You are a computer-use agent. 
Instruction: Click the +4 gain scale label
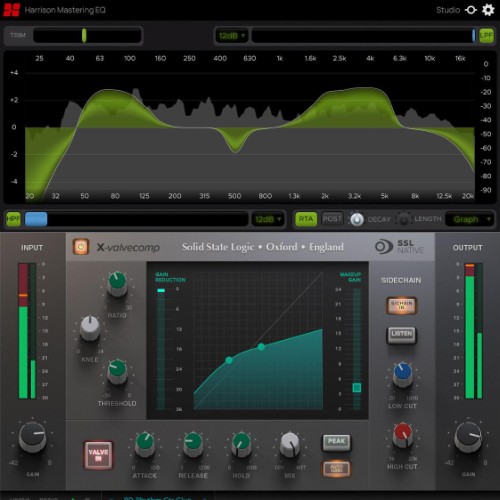pyautogui.click(x=14, y=72)
